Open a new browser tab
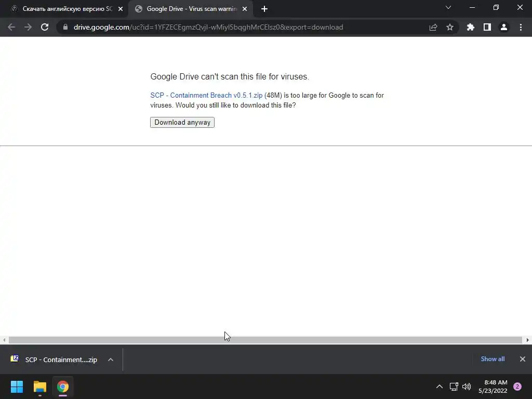 [x=264, y=9]
